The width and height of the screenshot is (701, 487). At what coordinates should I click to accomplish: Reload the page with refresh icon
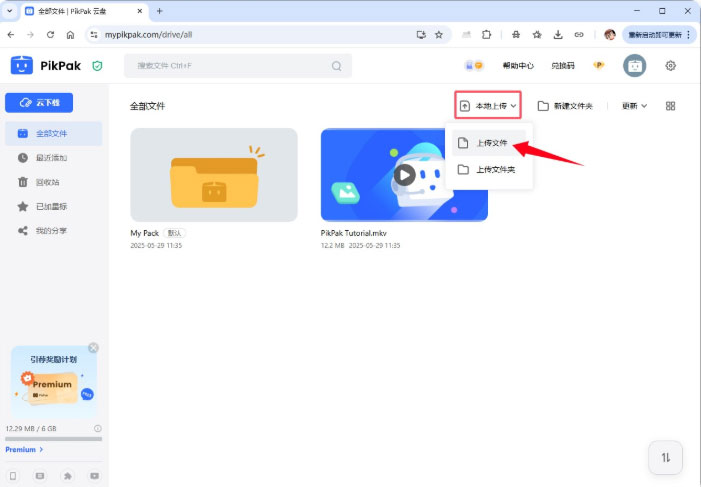[50, 34]
